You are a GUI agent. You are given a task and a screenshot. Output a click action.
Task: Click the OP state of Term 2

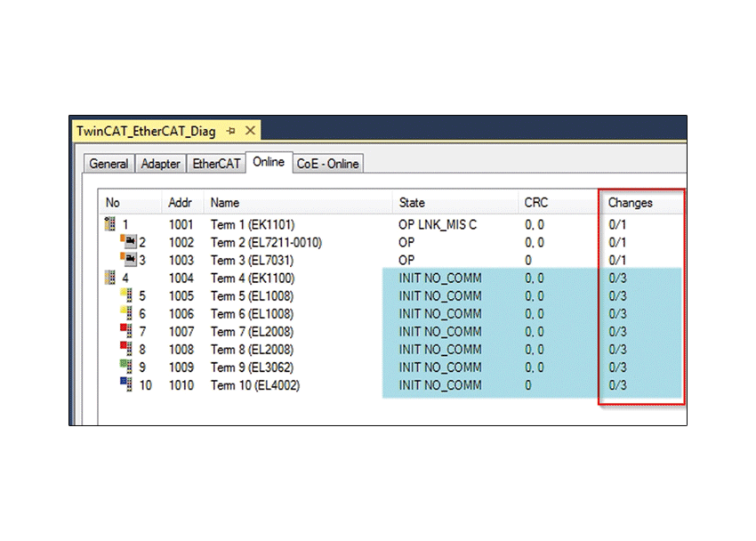pyautogui.click(x=406, y=243)
